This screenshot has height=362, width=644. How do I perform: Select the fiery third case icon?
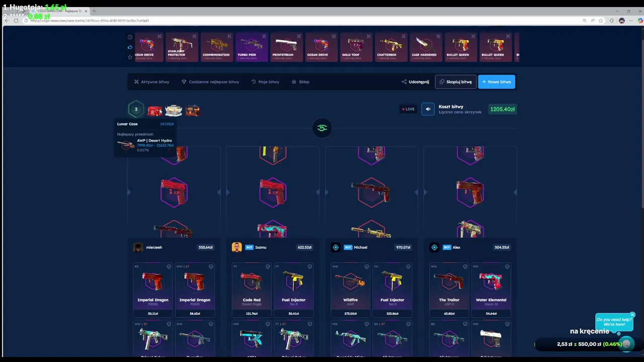(193, 111)
